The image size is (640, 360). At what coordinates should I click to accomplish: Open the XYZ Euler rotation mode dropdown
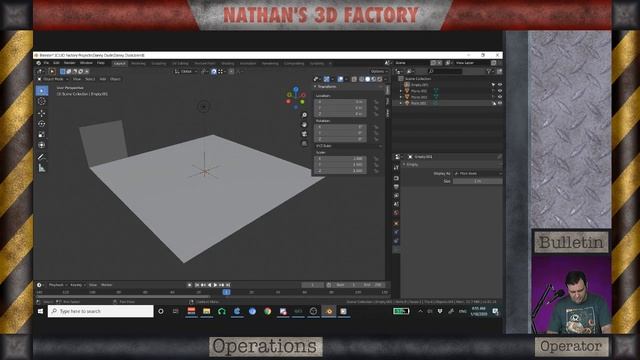tap(349, 146)
